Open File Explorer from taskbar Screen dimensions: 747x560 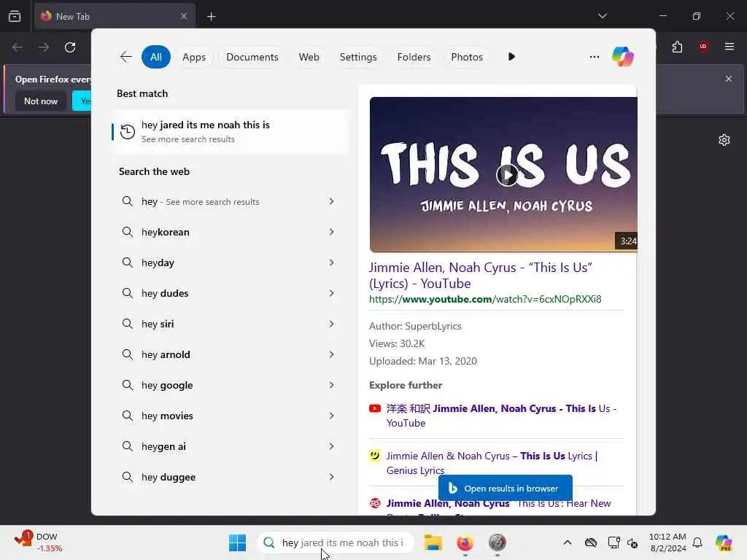click(x=433, y=542)
